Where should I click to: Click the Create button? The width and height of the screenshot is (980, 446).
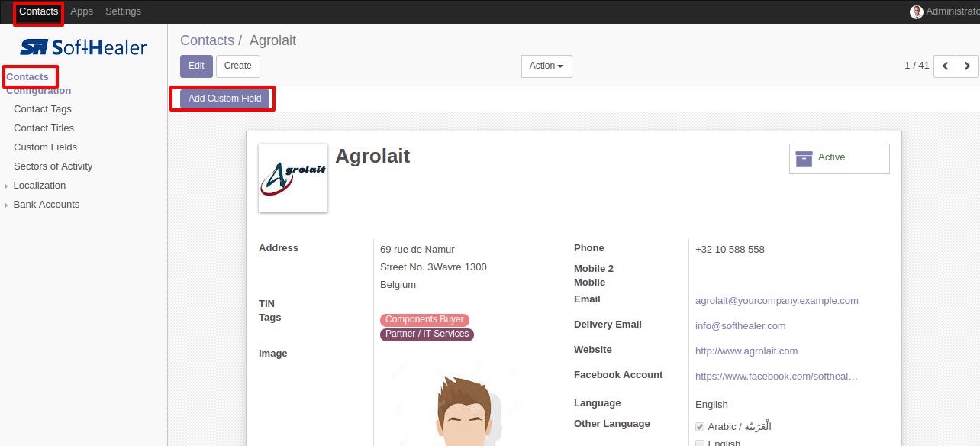click(x=238, y=66)
